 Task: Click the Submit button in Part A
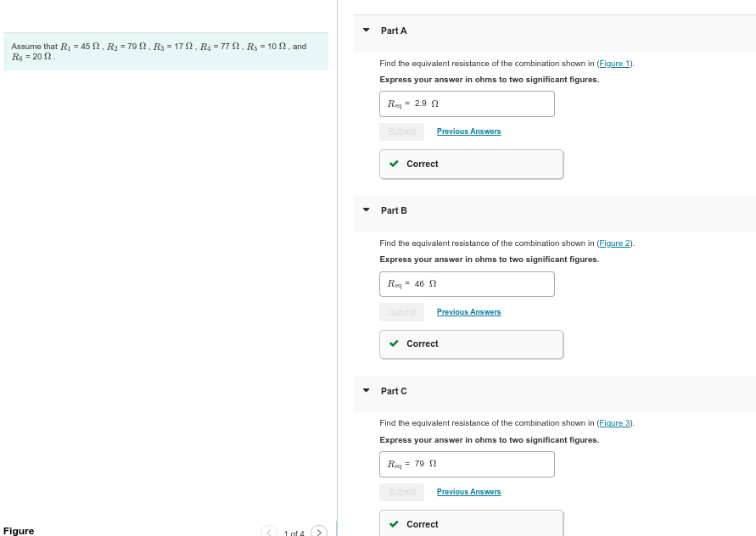click(401, 131)
